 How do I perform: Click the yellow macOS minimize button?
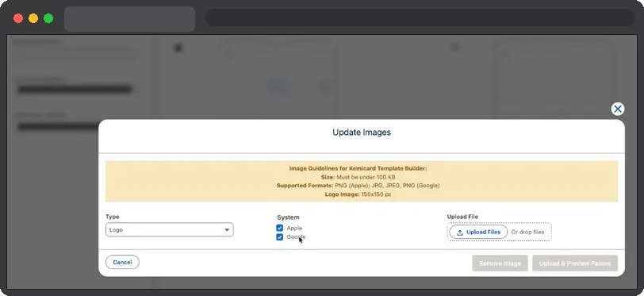[x=33, y=18]
